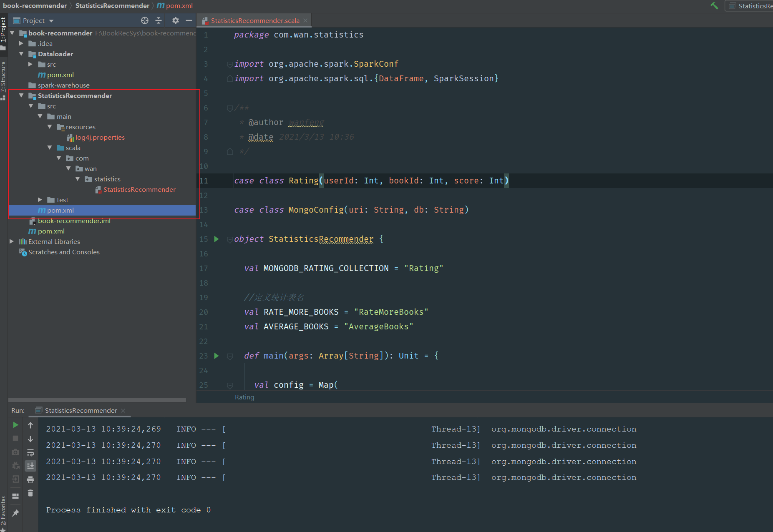This screenshot has height=532, width=773.
Task: Click the Rating breadcrumb below the editor
Action: click(x=244, y=397)
